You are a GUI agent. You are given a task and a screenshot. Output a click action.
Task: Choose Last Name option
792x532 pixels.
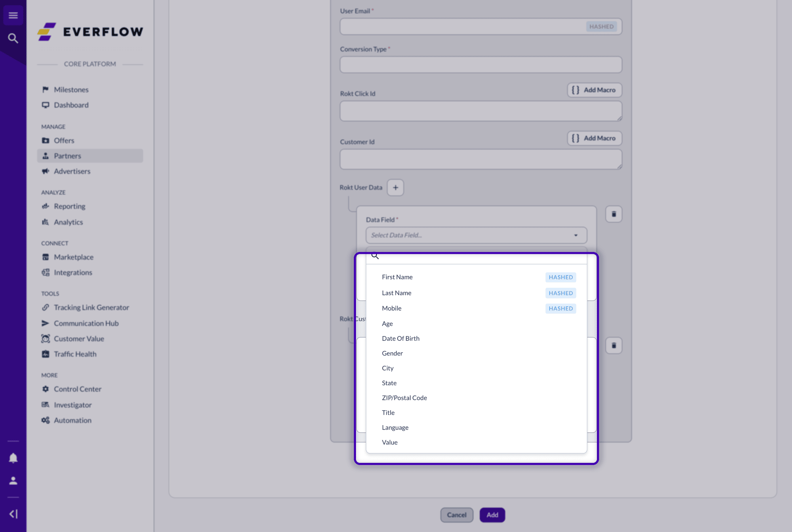tap(476, 293)
